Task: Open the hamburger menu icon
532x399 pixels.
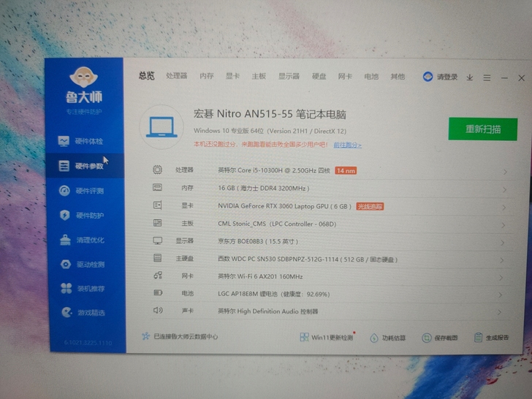Action: [487, 78]
